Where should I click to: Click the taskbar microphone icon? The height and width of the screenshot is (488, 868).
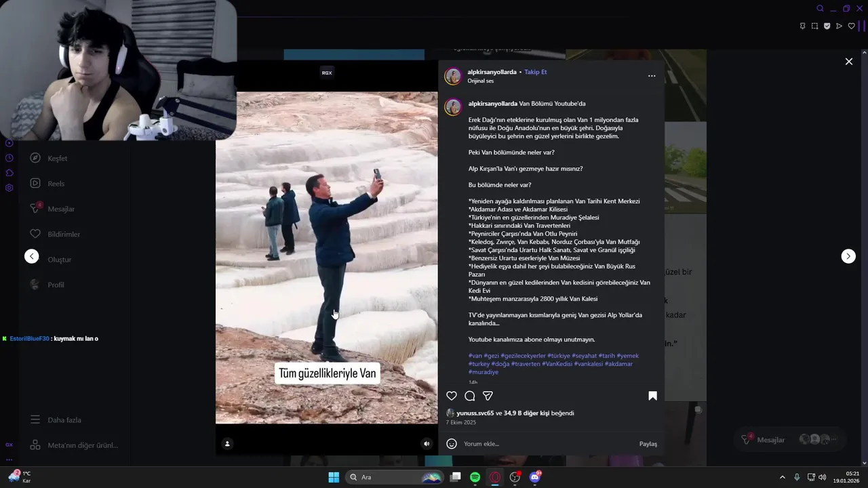(x=797, y=477)
